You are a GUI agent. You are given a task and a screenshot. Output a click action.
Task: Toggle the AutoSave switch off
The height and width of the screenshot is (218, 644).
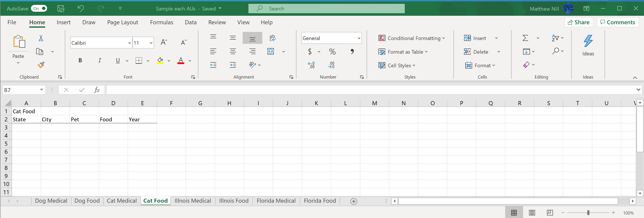[39, 9]
